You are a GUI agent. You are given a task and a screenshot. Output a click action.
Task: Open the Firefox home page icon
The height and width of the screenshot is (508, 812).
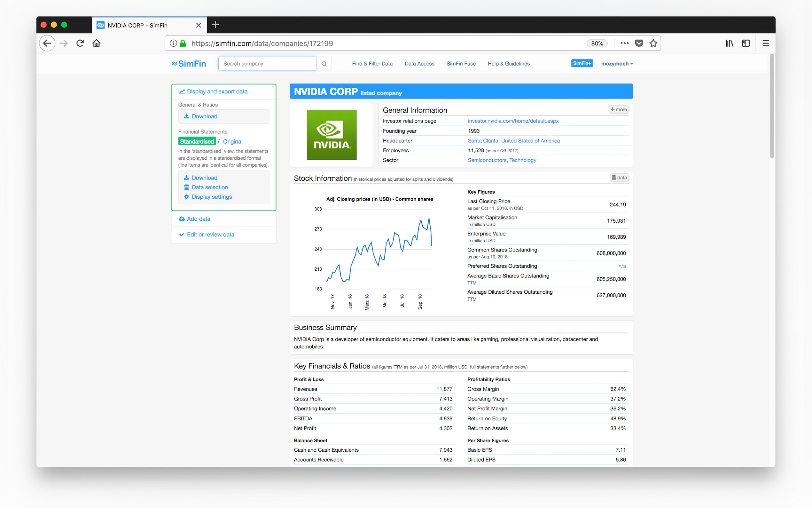[96, 43]
